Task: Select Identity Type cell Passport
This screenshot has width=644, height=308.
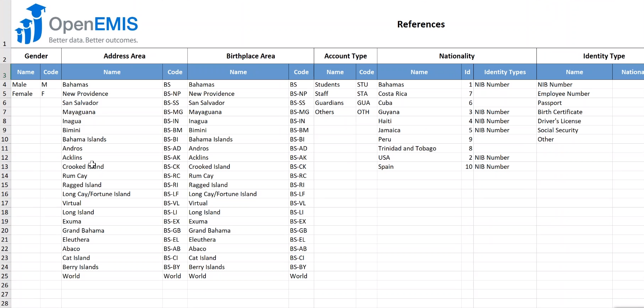Action: tap(575, 103)
